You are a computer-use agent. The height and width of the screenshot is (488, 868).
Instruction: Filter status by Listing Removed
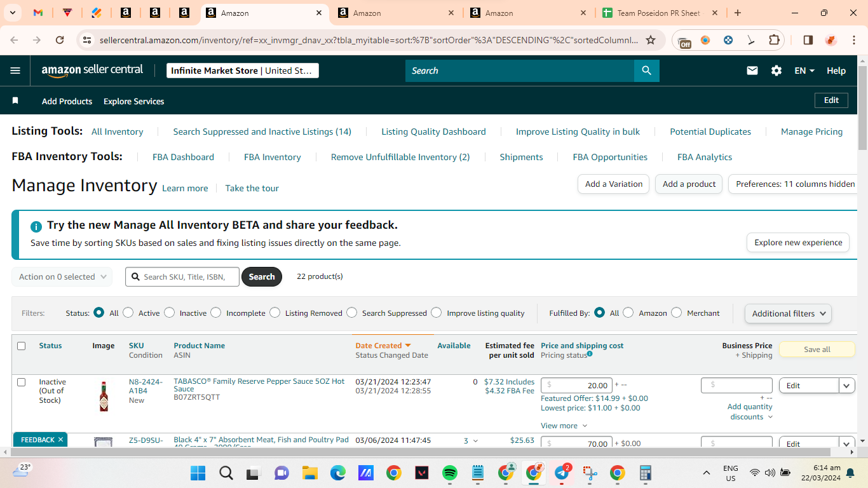pos(275,313)
